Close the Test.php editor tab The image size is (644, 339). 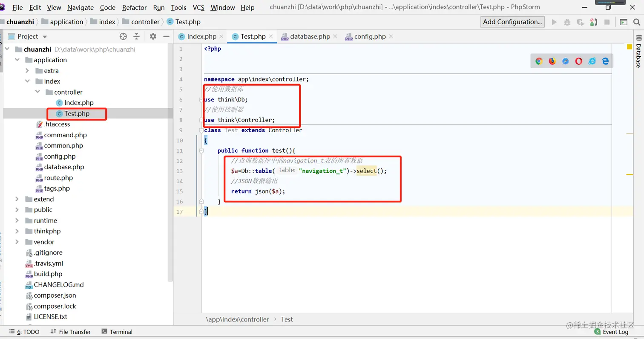pos(270,37)
